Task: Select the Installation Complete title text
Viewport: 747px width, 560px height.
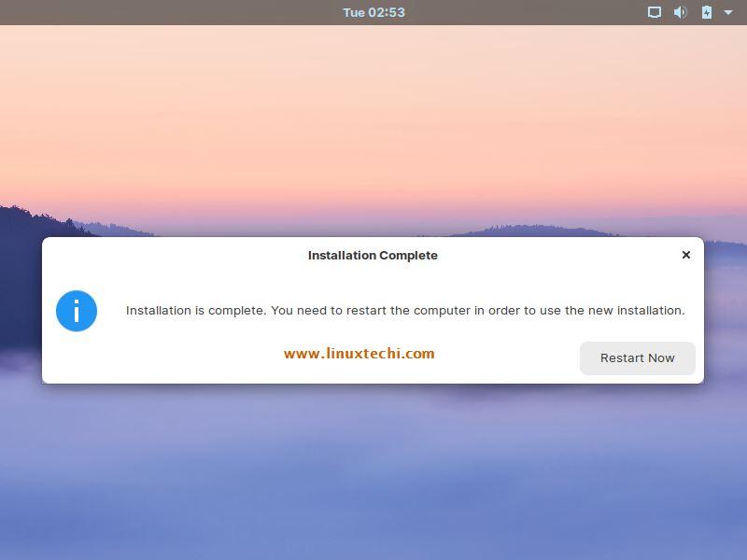Action: pyautogui.click(x=373, y=255)
